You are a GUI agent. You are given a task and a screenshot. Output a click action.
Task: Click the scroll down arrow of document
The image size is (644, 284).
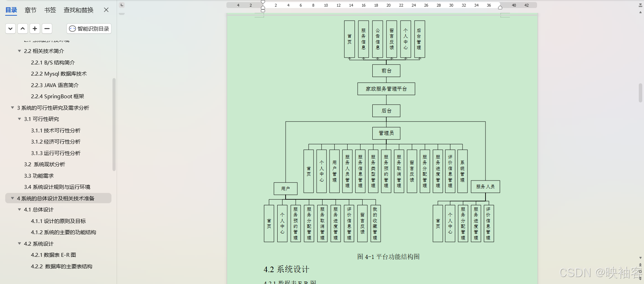click(x=640, y=258)
